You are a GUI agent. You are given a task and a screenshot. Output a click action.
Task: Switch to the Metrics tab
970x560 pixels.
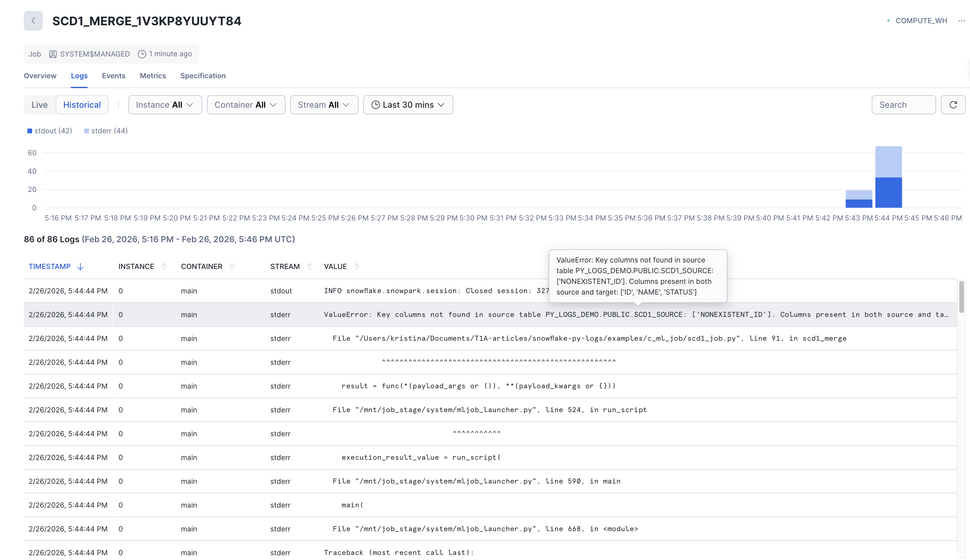pyautogui.click(x=152, y=76)
